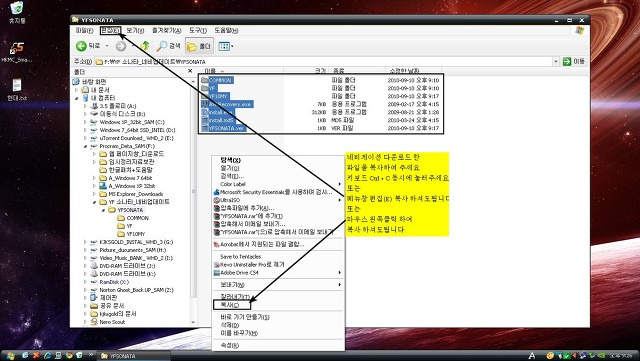Sort by the 종류 type column header
Screen dimensions: 640x361
pyautogui.click(x=357, y=71)
